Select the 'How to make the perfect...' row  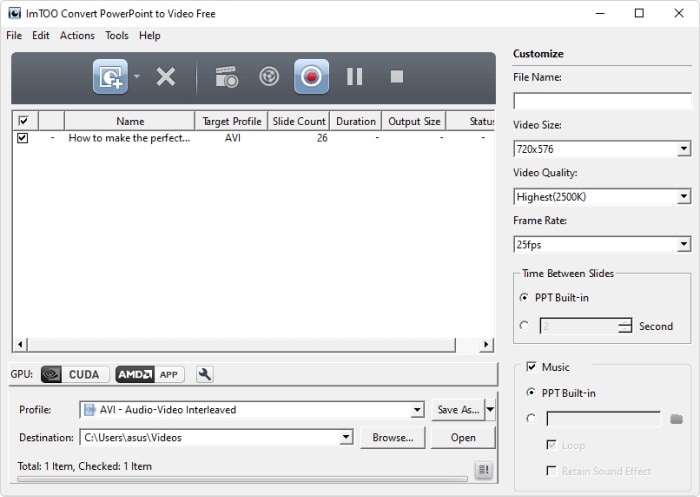(253, 138)
